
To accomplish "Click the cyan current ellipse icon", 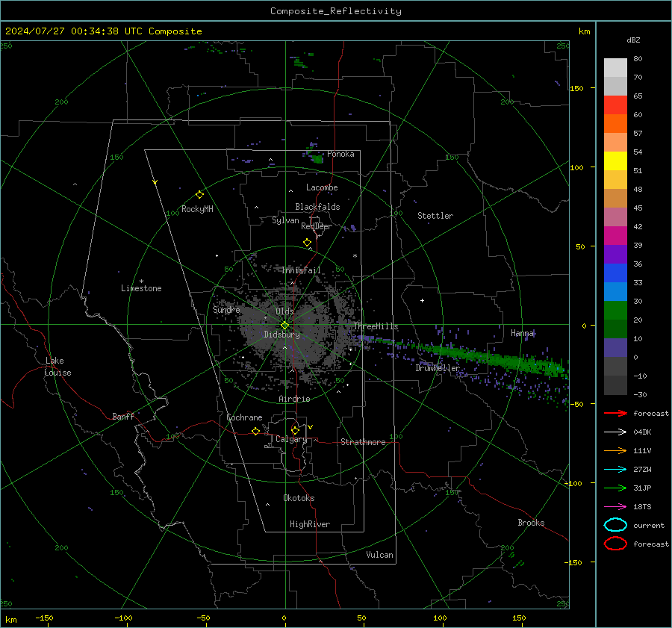I will 615,525.
